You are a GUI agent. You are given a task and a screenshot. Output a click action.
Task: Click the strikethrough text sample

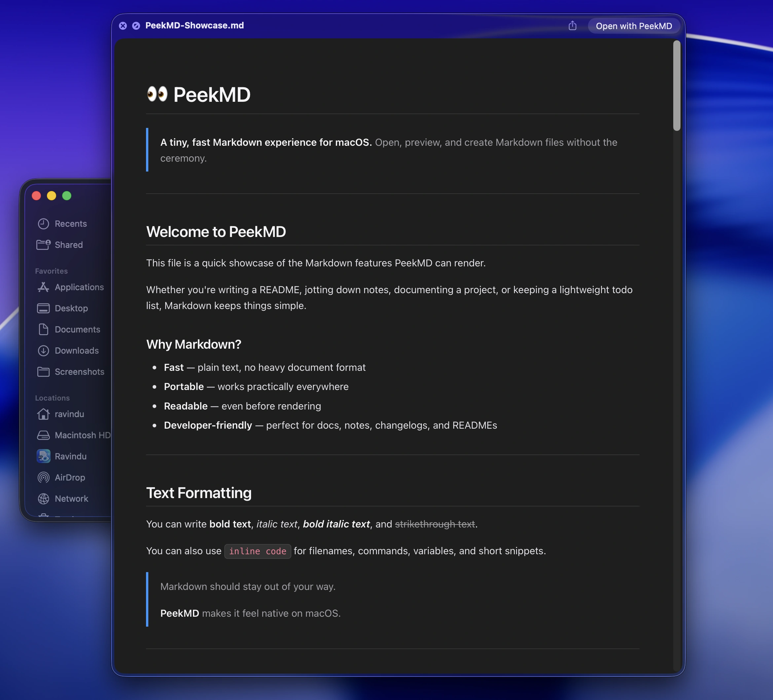(x=435, y=524)
